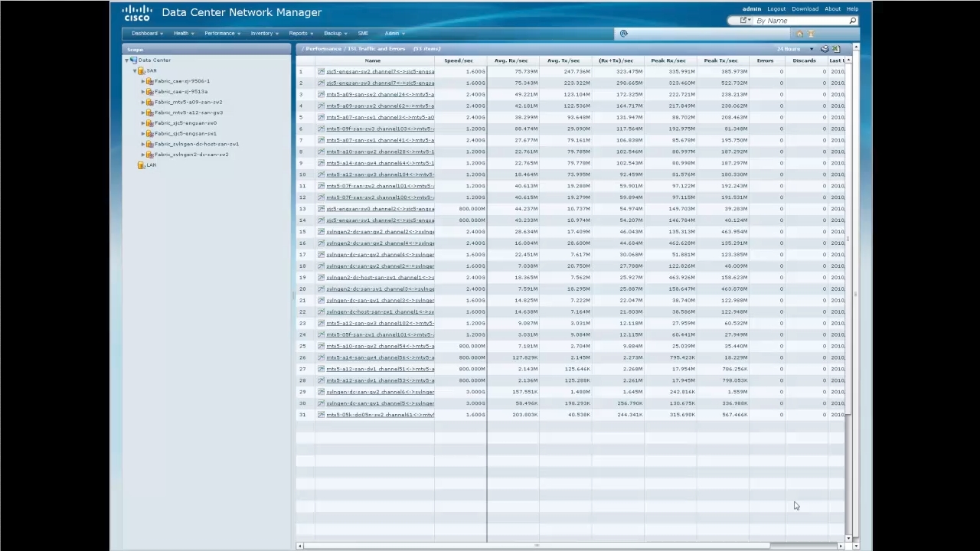The height and width of the screenshot is (551, 980).
Task: Expand Fabric_mtv5-a12-san-gw3 node
Action: [143, 112]
